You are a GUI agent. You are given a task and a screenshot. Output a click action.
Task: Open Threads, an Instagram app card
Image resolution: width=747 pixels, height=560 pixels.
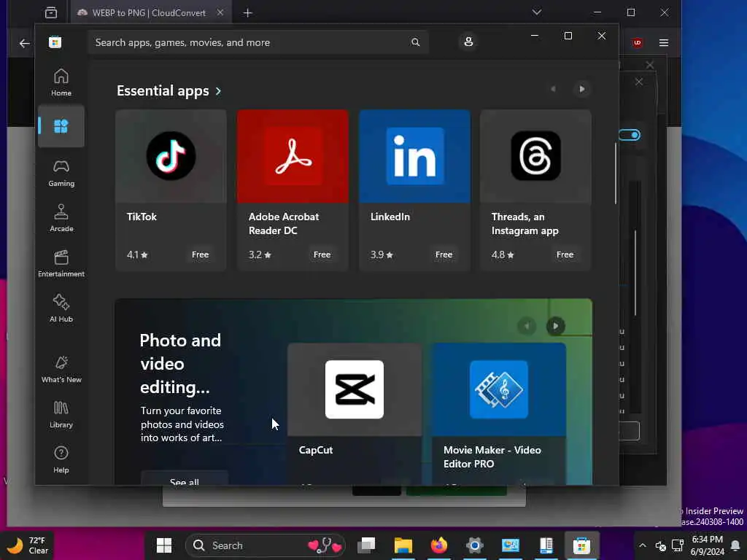(x=536, y=190)
